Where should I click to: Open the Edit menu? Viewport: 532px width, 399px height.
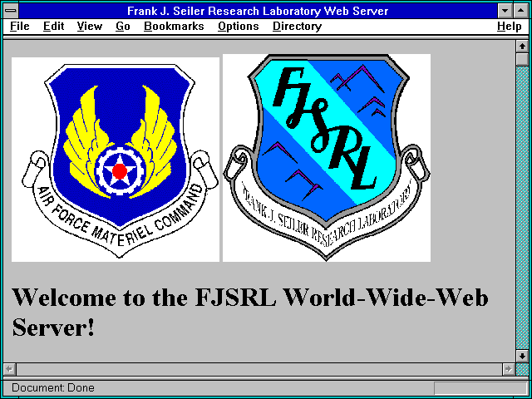point(53,27)
